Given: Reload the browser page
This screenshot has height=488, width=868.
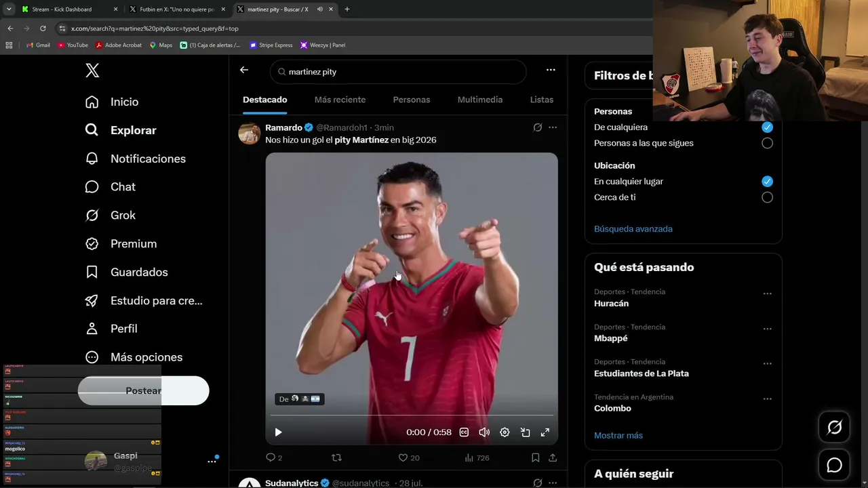Looking at the screenshot, I should 43,28.
